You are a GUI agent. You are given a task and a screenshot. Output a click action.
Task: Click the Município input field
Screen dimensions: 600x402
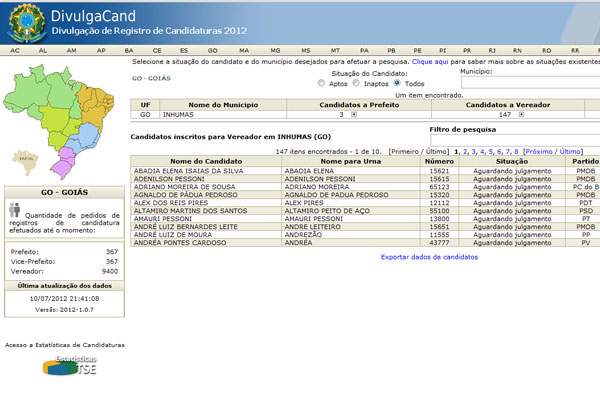click(530, 82)
